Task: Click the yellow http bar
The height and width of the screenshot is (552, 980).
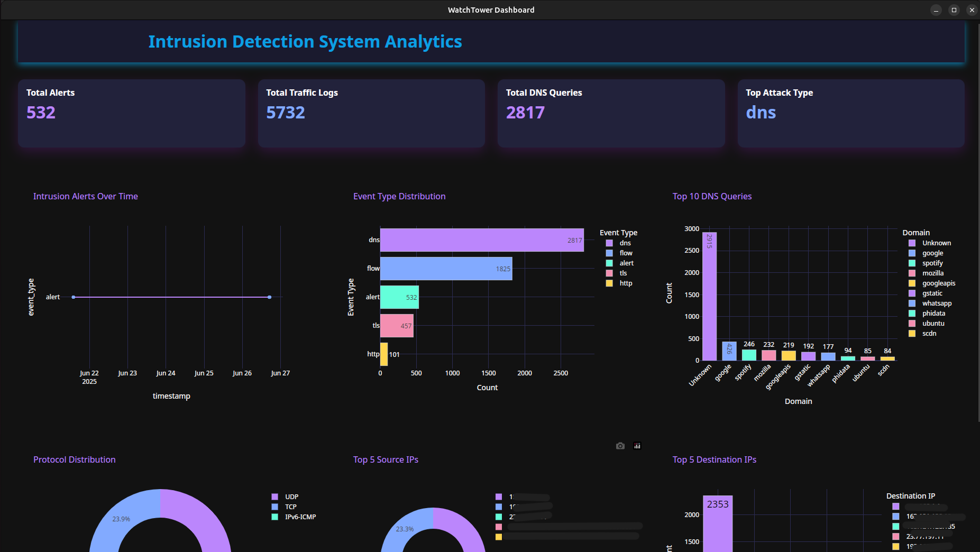Action: [384, 354]
